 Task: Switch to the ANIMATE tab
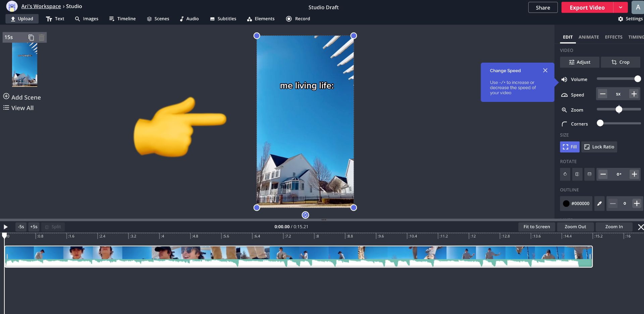coord(588,37)
